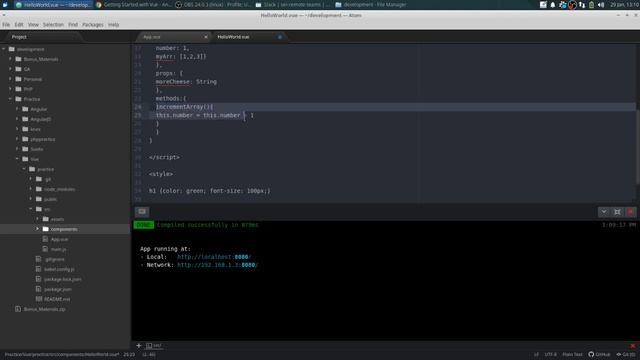Expand the node_modules folder
The image size is (640, 360).
point(31,189)
